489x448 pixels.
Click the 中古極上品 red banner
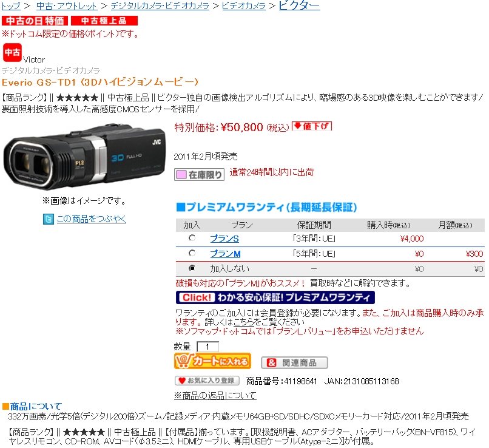pos(104,21)
